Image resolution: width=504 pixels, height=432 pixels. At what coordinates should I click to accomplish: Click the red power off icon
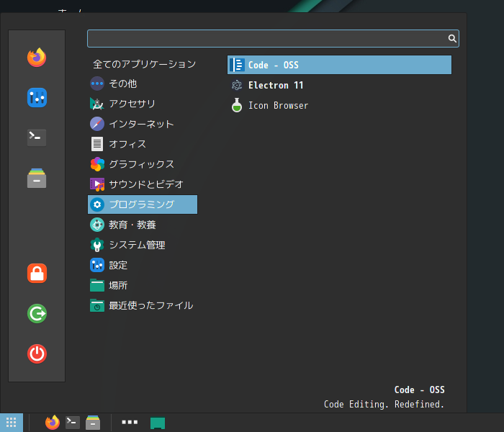(37, 354)
